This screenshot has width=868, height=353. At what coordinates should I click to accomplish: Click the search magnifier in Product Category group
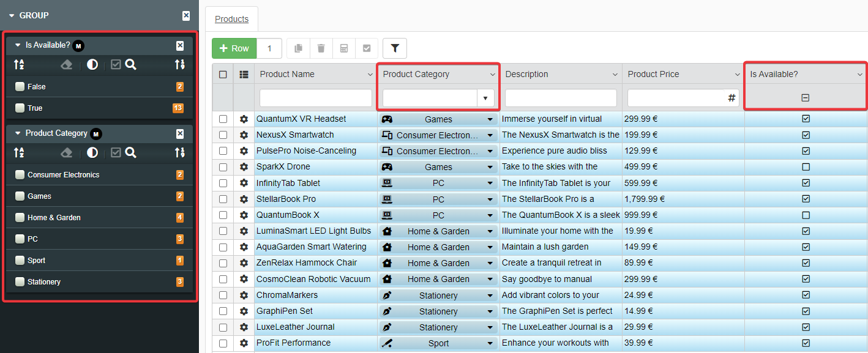point(131,152)
